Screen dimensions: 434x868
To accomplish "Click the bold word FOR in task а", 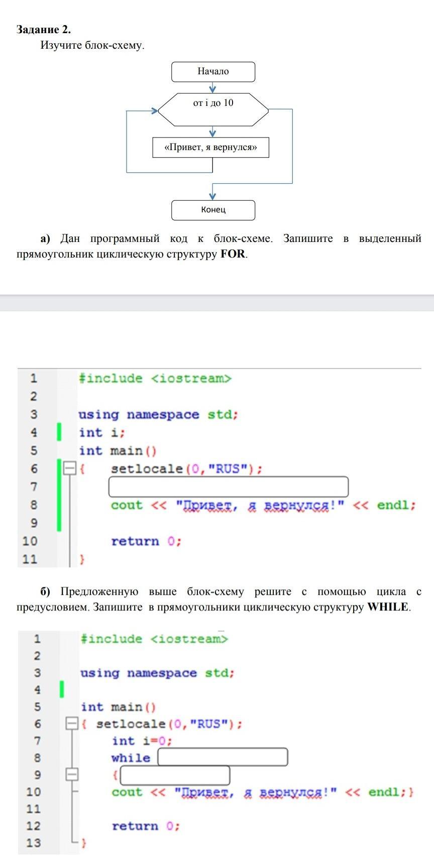I will click(x=233, y=254).
